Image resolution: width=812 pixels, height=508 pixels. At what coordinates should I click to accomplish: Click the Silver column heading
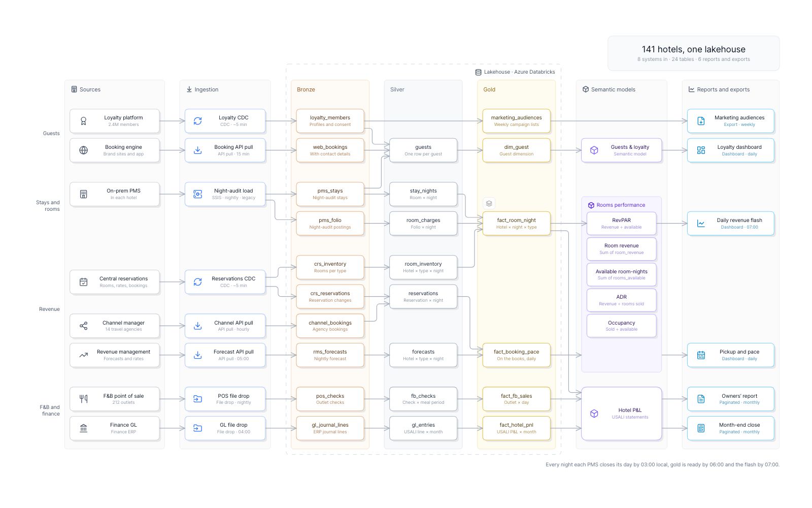click(397, 89)
